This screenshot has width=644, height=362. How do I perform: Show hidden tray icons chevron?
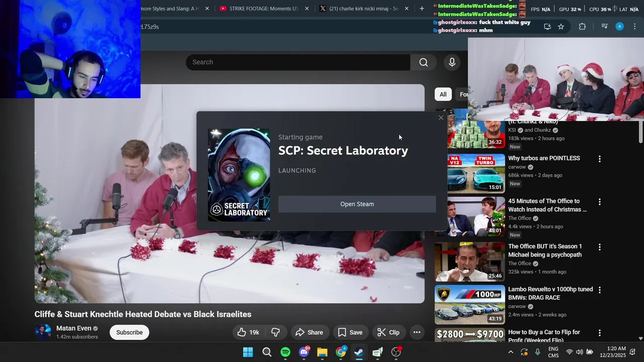pyautogui.click(x=511, y=352)
